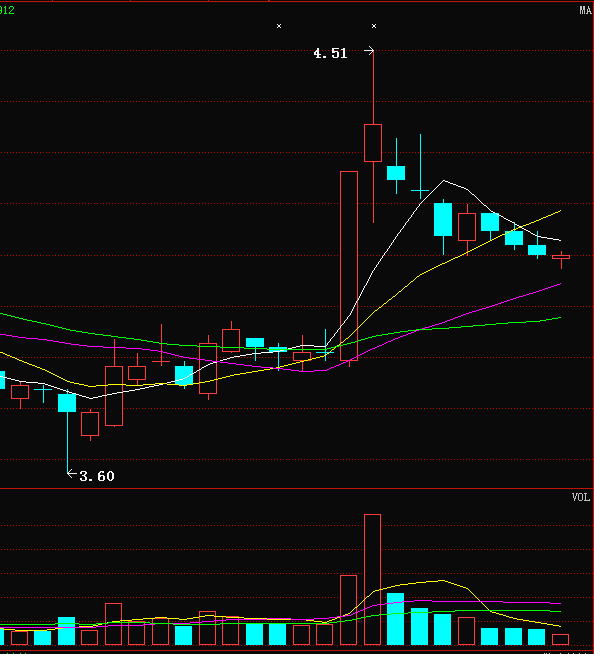Screen dimensions: 594x654
Task: Click the right end of green price average line
Action: coord(560,318)
